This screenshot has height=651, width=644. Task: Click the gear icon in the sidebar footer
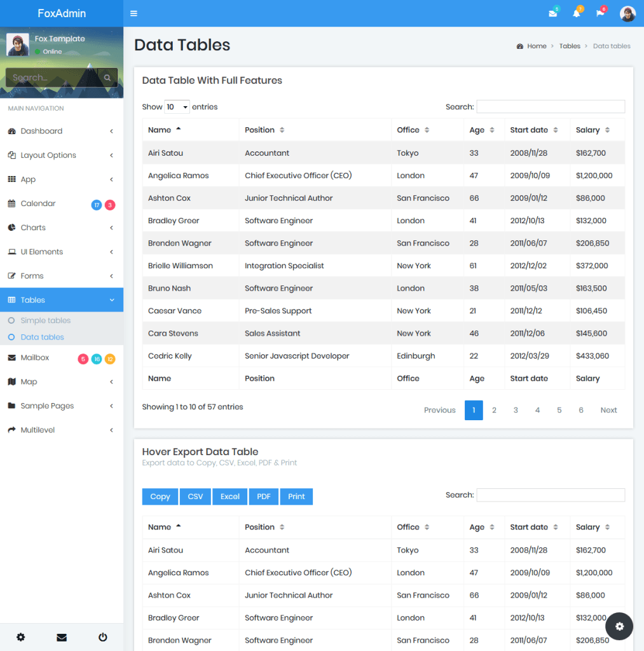[x=20, y=637]
